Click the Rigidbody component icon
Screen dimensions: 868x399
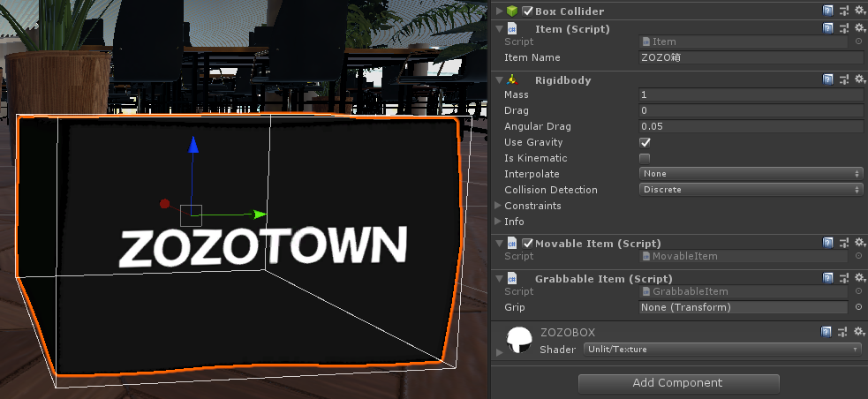click(x=513, y=79)
